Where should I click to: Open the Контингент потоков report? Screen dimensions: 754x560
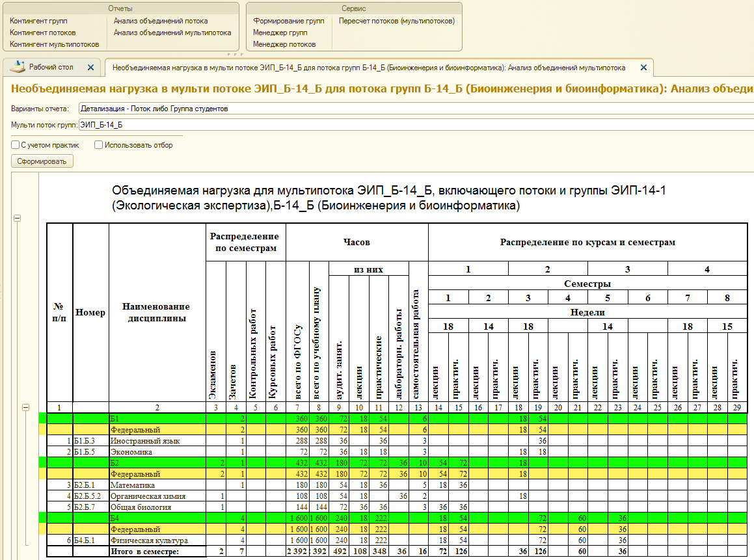43,33
